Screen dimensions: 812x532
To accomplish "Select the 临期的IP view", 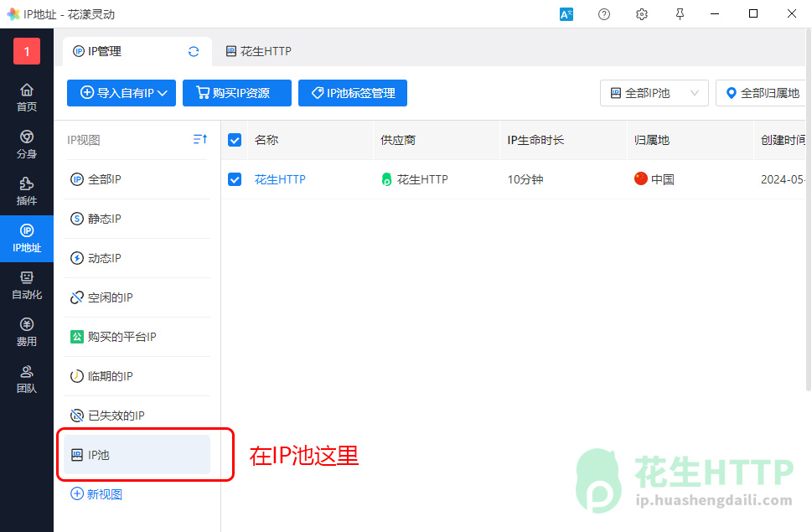I will click(x=137, y=375).
